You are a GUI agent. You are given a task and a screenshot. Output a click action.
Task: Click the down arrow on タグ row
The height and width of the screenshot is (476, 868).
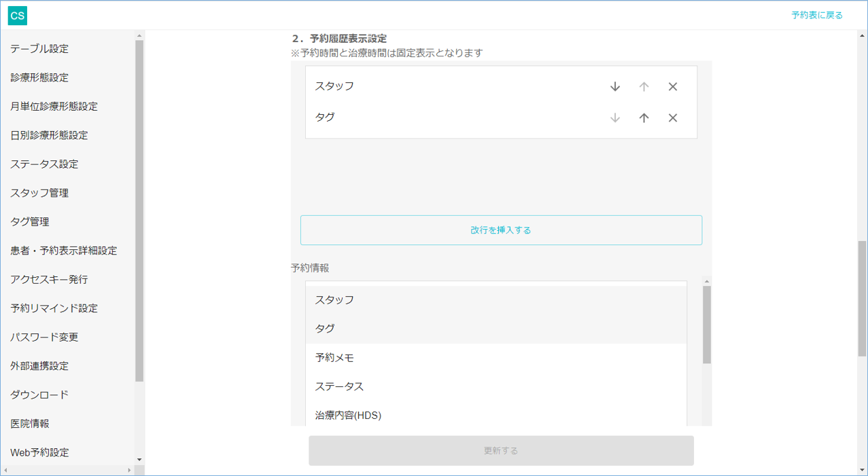[x=615, y=118]
